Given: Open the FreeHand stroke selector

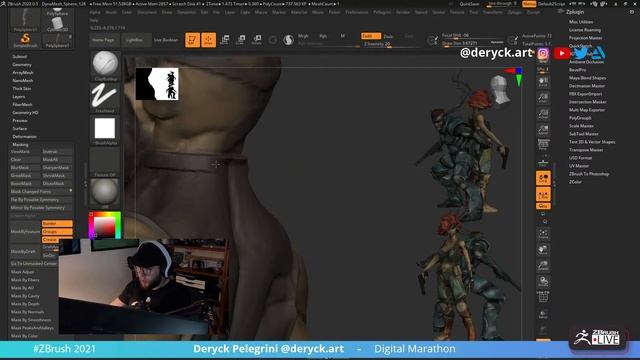Looking at the screenshot, I should (105, 98).
